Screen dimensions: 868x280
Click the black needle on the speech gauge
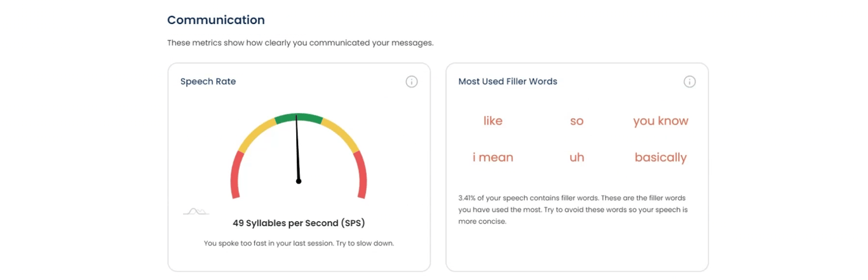point(297,149)
